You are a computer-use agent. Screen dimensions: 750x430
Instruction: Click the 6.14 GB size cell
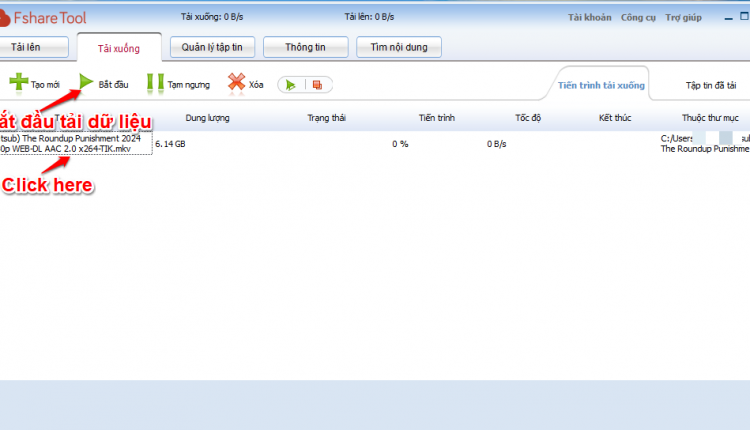pyautogui.click(x=170, y=144)
